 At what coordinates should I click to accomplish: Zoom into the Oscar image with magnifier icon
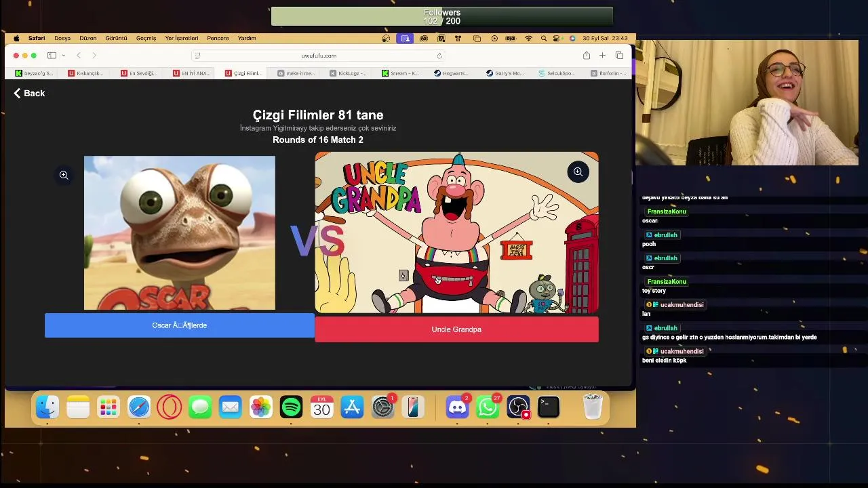(64, 175)
